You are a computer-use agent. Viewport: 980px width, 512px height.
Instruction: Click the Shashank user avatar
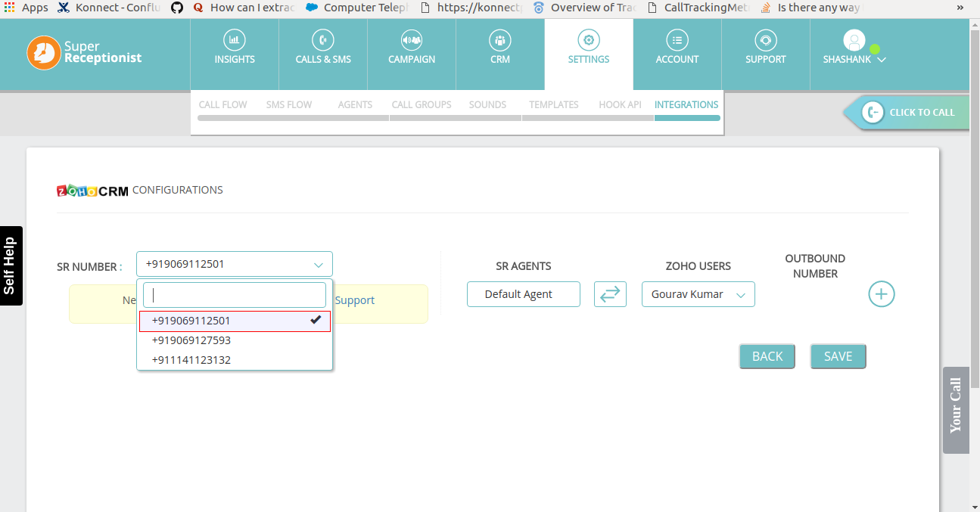click(x=854, y=41)
